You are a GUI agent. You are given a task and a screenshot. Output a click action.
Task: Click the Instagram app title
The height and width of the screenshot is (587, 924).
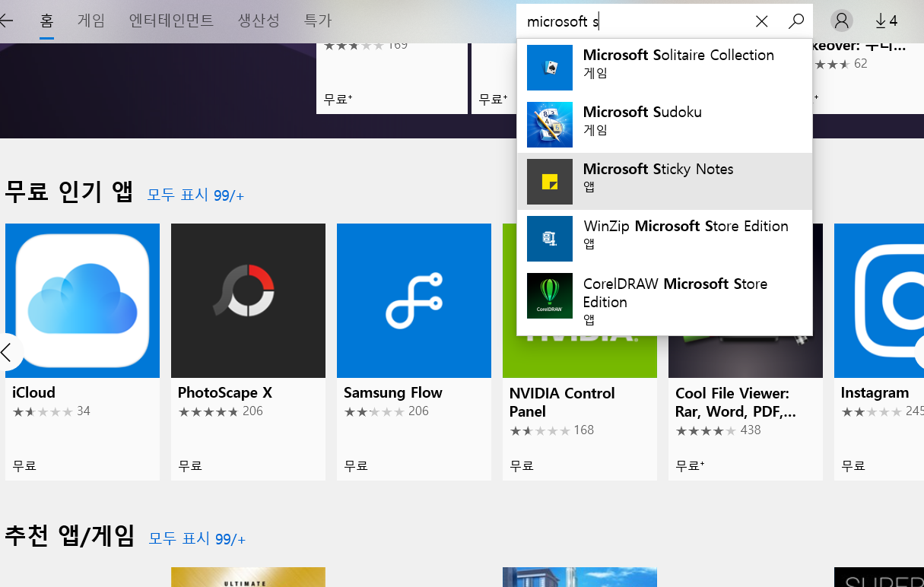click(875, 392)
